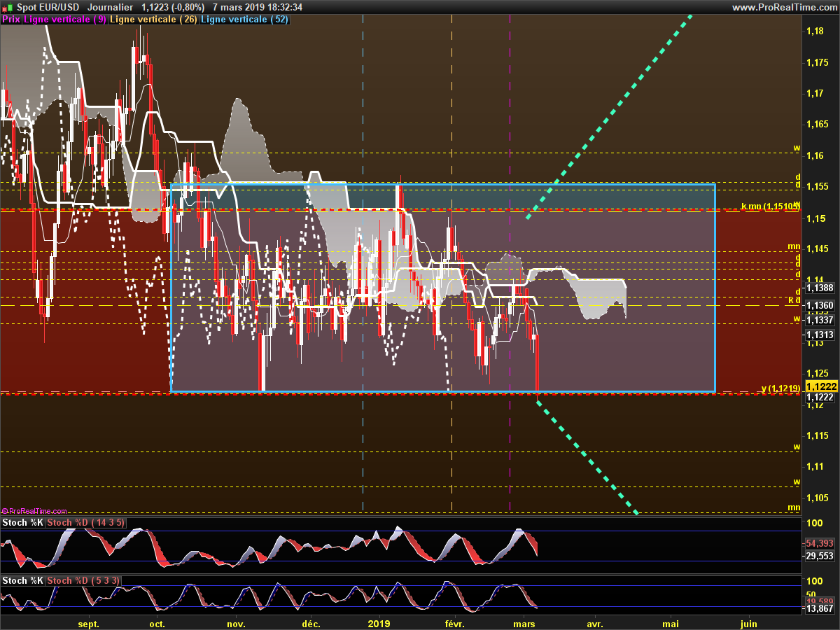Click the 1,1360 price label on axis
Image resolution: width=840 pixels, height=630 pixels.
click(820, 305)
